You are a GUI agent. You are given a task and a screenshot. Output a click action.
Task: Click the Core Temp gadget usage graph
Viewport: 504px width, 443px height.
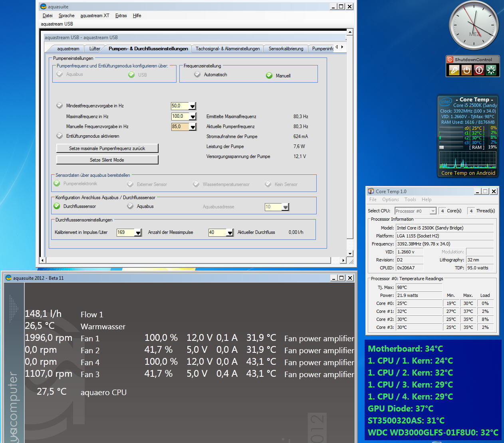(x=468, y=160)
